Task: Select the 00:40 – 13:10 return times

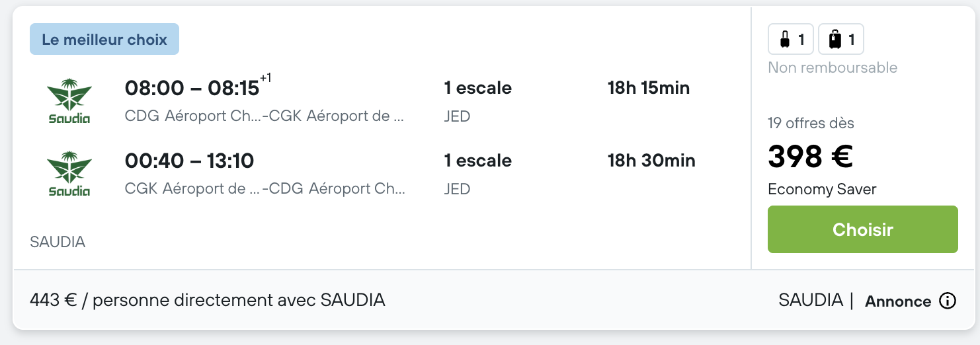Action: click(190, 161)
